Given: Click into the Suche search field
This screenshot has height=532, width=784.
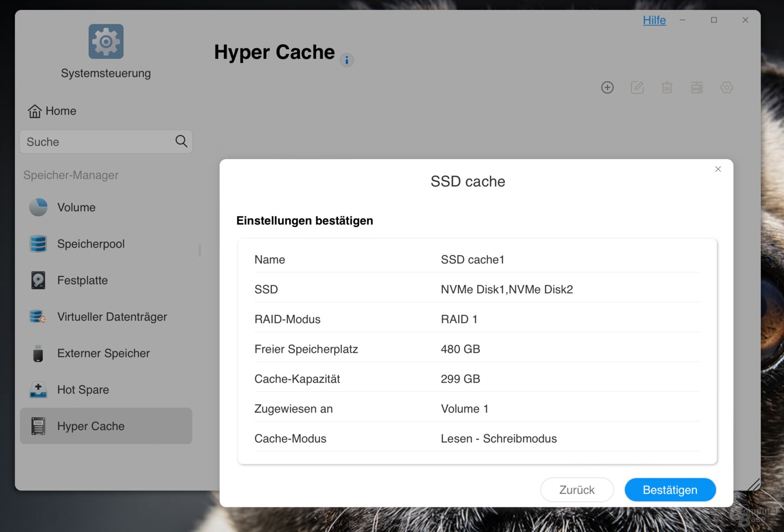Looking at the screenshot, I should (96, 142).
